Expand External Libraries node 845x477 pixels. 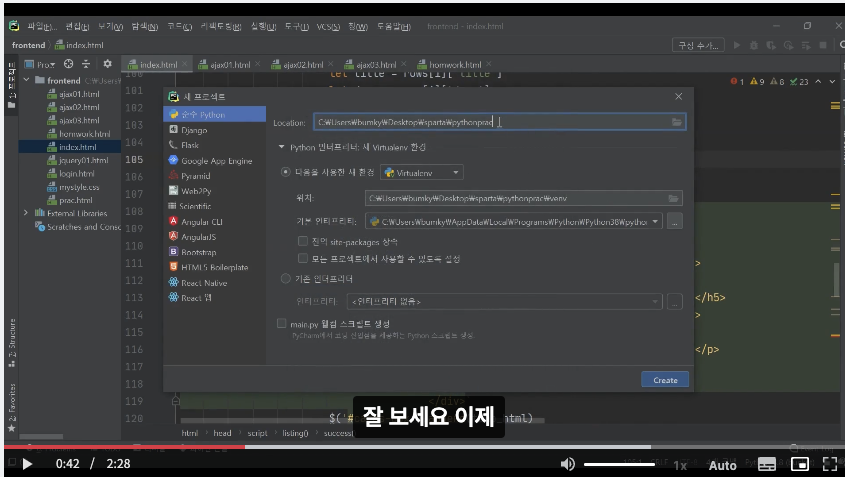[26, 213]
